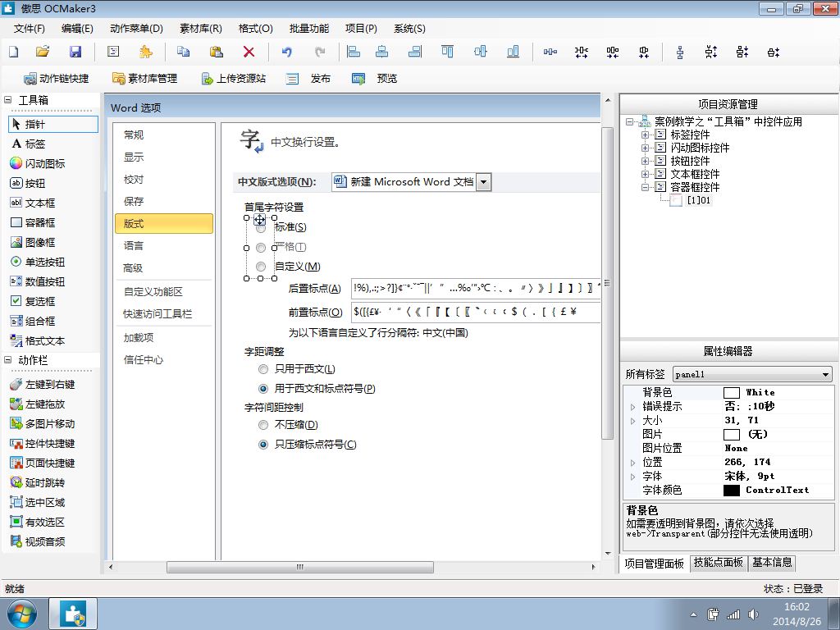Click the 字体颜色 black color swatch
The width and height of the screenshot is (840, 630).
[x=731, y=491]
